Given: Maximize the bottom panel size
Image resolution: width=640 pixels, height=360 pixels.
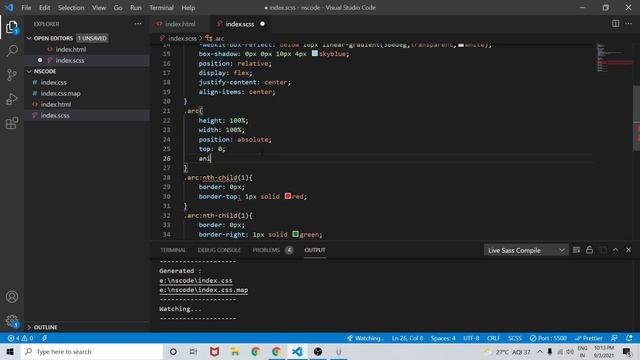Looking at the screenshot, I should click(x=616, y=250).
